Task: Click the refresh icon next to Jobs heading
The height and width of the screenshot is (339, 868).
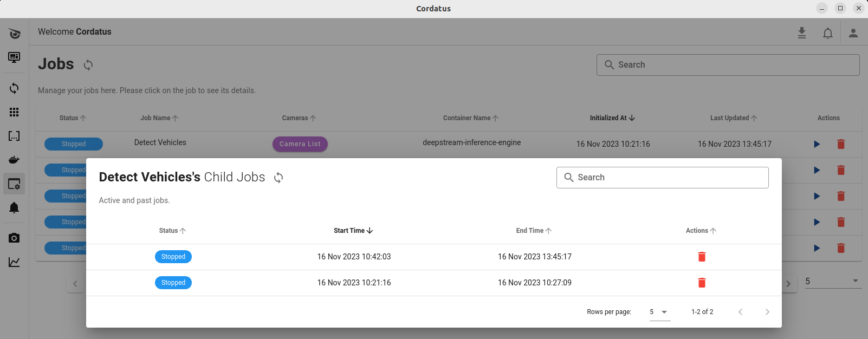Action: (x=88, y=65)
